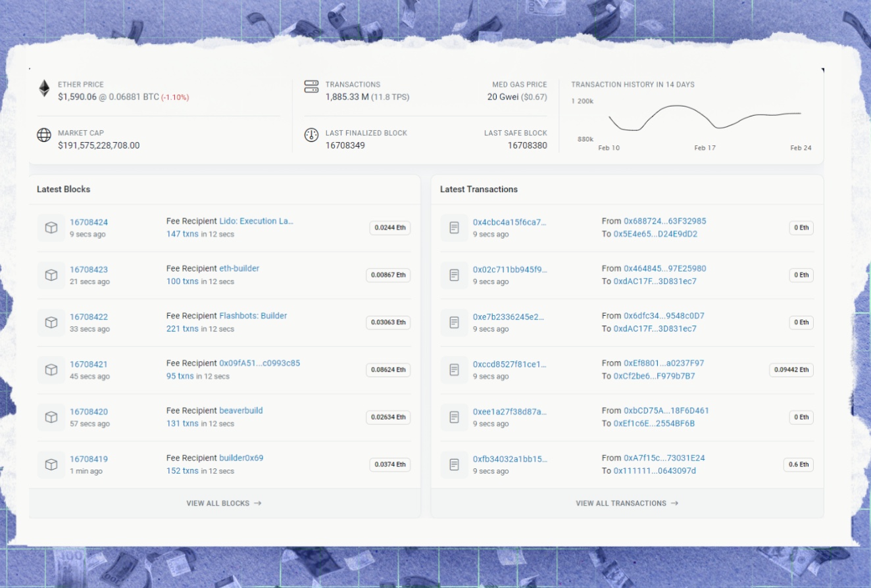Click the 0.09442 Eth value badge

791,370
